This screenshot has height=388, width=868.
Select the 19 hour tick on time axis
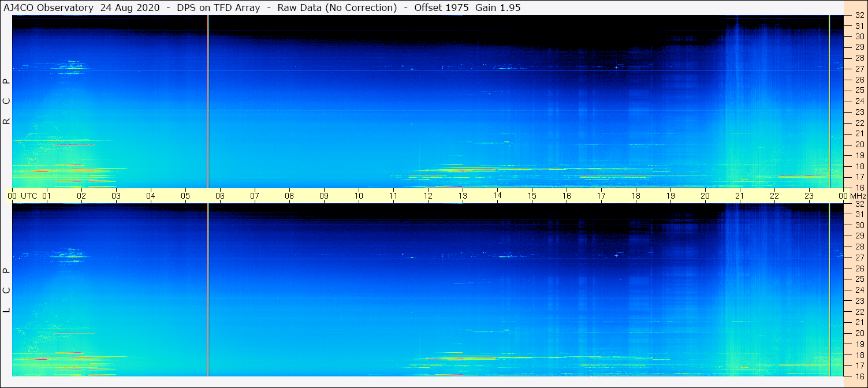(x=670, y=196)
